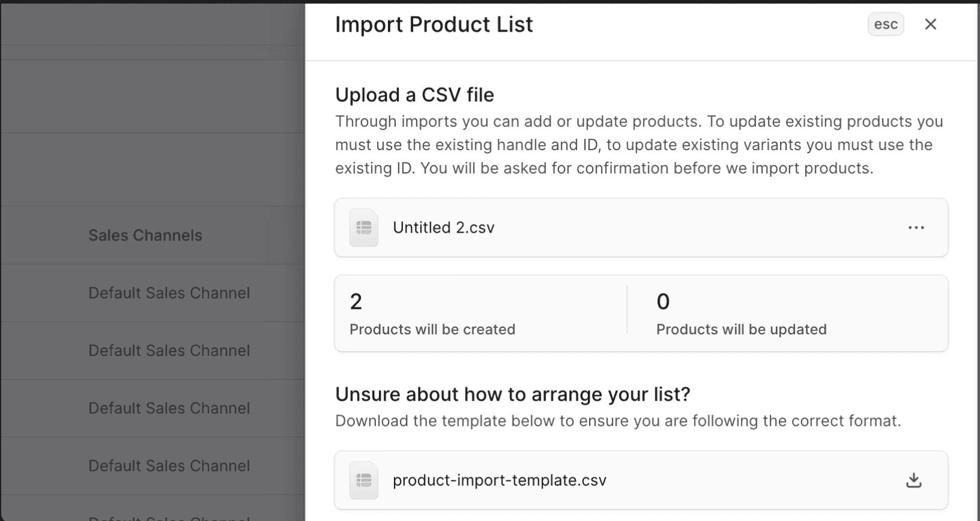The height and width of the screenshot is (521, 980).
Task: Click the first Default Sales Channel cell
Action: (x=169, y=293)
